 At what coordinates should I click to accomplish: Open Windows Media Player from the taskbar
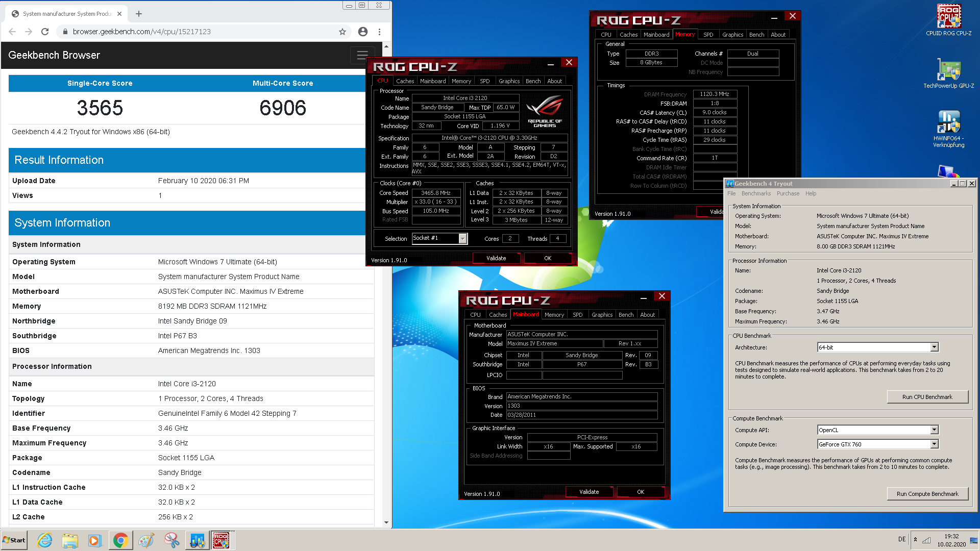pyautogui.click(x=95, y=540)
